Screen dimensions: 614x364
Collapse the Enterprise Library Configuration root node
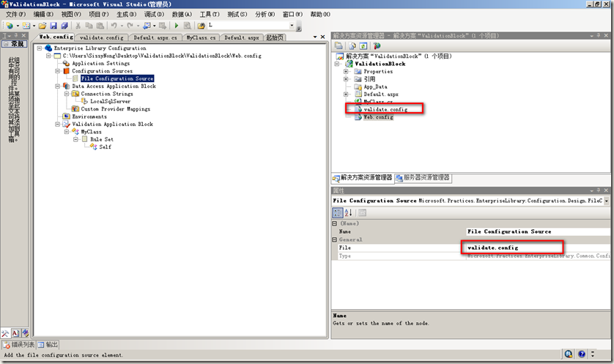40,48
